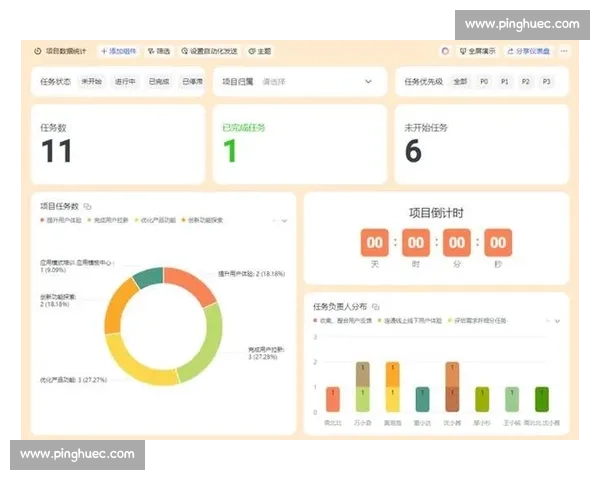Select the P2 priority filter

tap(526, 82)
